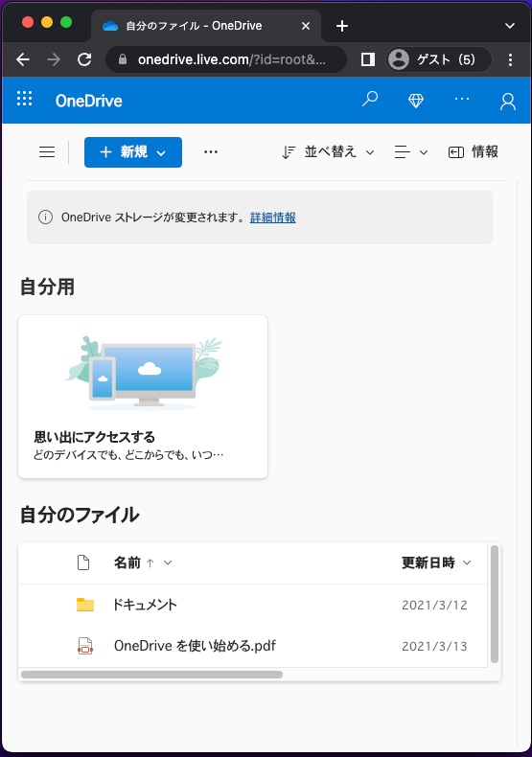Click the sort arrows icon
The width and height of the screenshot is (532, 757).
pos(289,152)
